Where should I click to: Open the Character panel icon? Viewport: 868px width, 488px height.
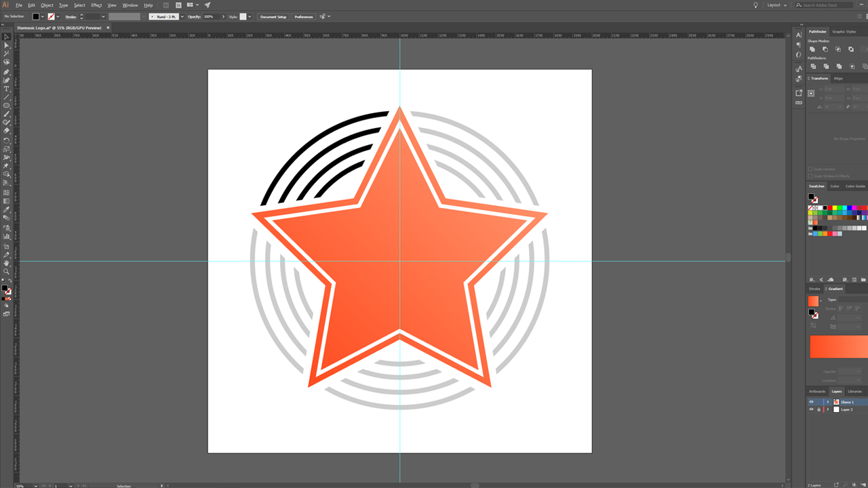point(799,35)
